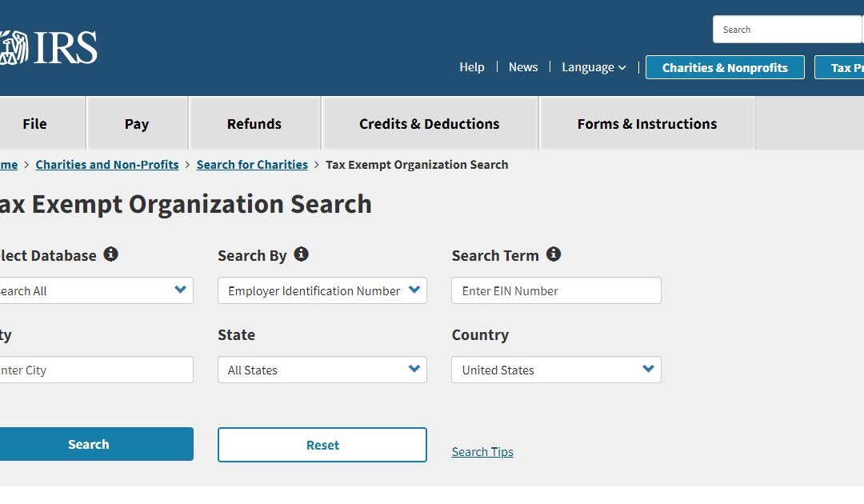Click Tax Exempt Organization Search breadcrumb text
This screenshot has height=504, width=864.
click(x=417, y=165)
